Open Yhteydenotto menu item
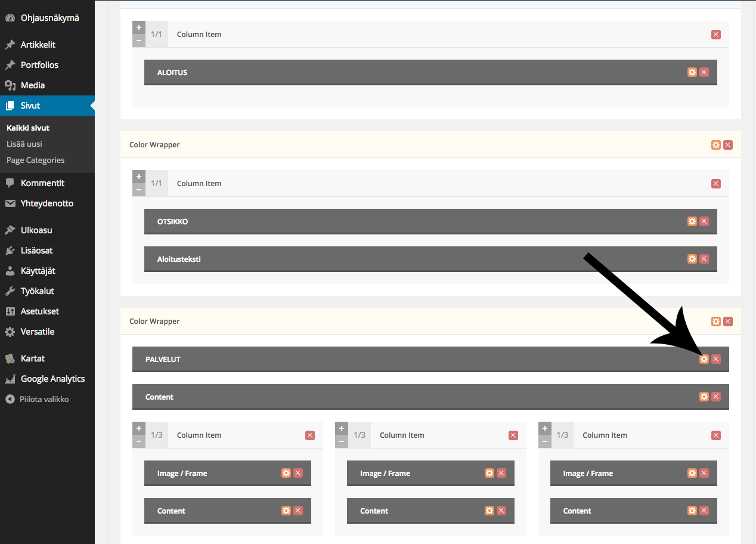Viewport: 756px width, 544px height. click(x=47, y=203)
